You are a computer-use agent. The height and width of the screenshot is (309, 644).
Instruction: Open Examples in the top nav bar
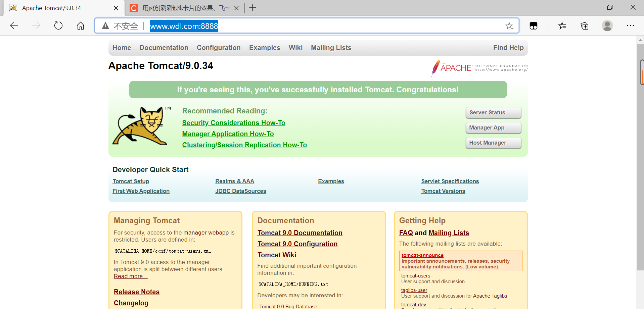coord(265,48)
